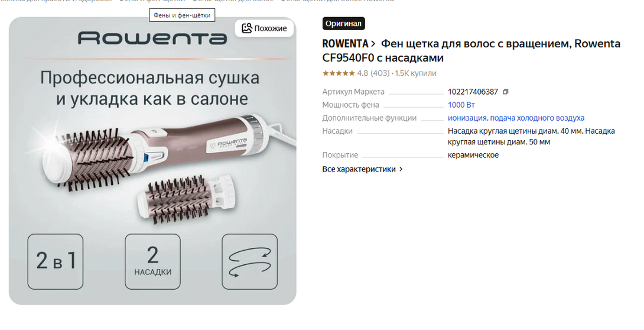Click ионизация, подача холодного воздуха link

tap(516, 118)
